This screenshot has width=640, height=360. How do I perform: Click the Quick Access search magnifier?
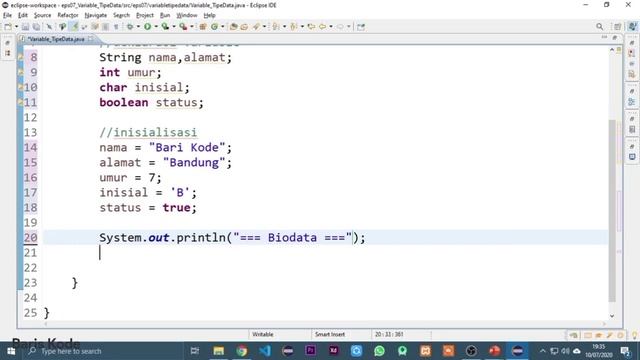[x=599, y=27]
